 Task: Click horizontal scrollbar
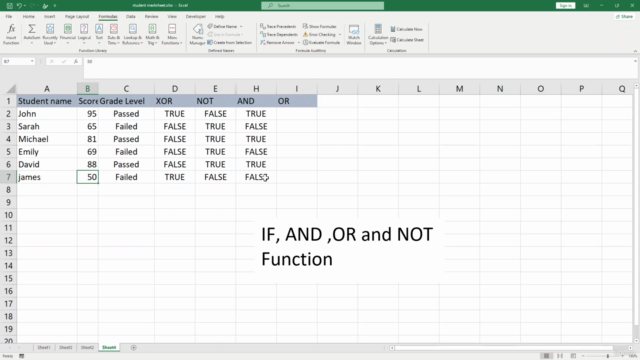pyautogui.click(x=504, y=348)
